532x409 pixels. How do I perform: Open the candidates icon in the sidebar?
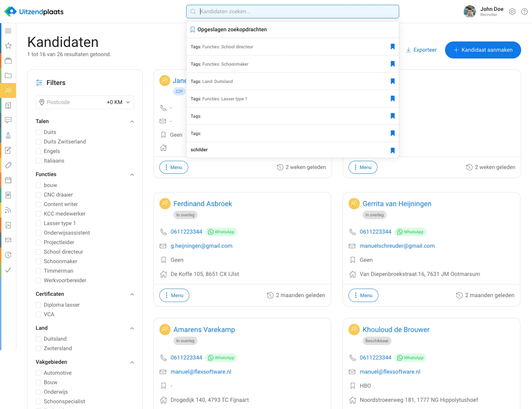click(8, 90)
